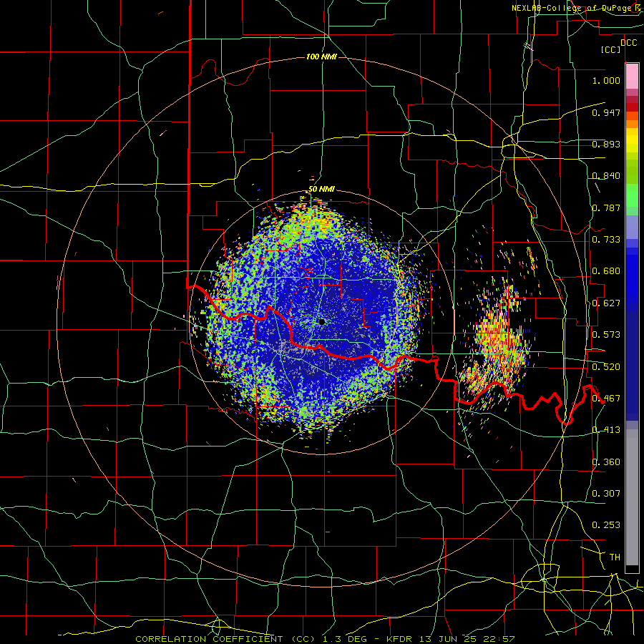Pick the pink band of the color bar
Viewport: 644px width, 644px height.
click(632, 77)
